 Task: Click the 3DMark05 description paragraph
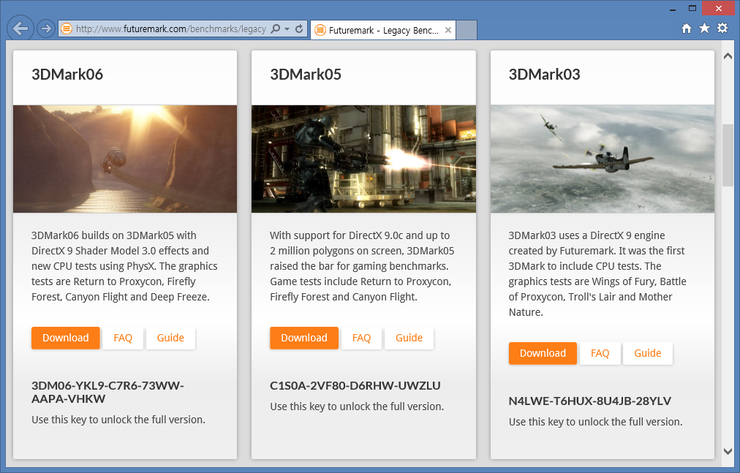pyautogui.click(x=362, y=266)
